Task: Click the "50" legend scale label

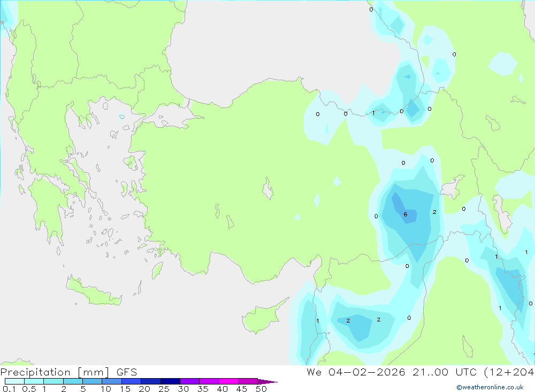Action: [x=261, y=389]
